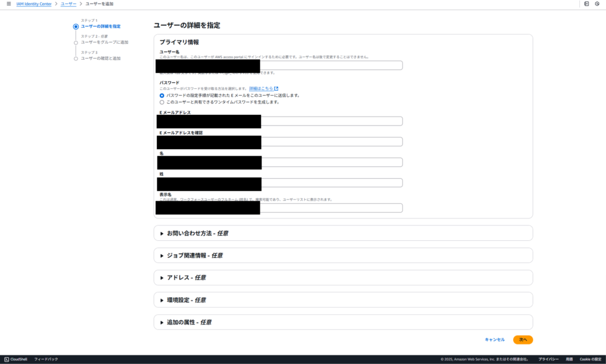Screen dimensions: 606x364
Task: Click the 表示名 display name input field
Action: [x=281, y=208]
